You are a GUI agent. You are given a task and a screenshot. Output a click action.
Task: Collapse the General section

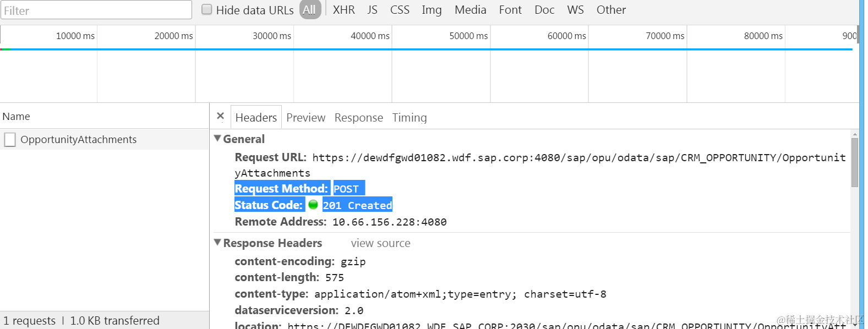tap(217, 139)
